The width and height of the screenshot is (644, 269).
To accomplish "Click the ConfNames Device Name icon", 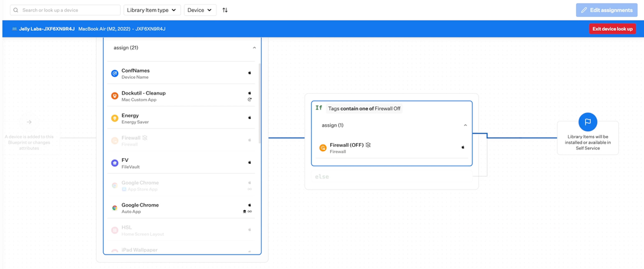I will [x=114, y=74].
